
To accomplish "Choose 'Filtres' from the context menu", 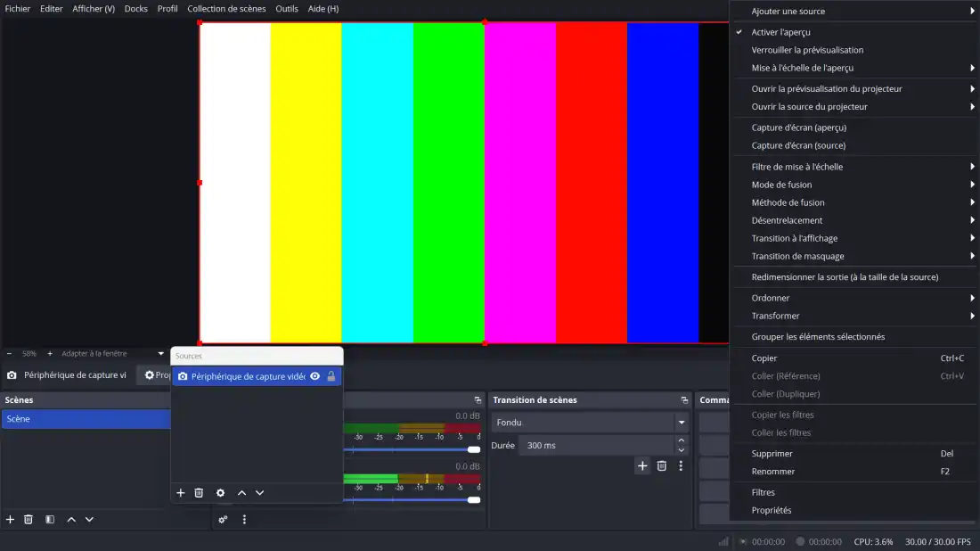I will [x=764, y=492].
